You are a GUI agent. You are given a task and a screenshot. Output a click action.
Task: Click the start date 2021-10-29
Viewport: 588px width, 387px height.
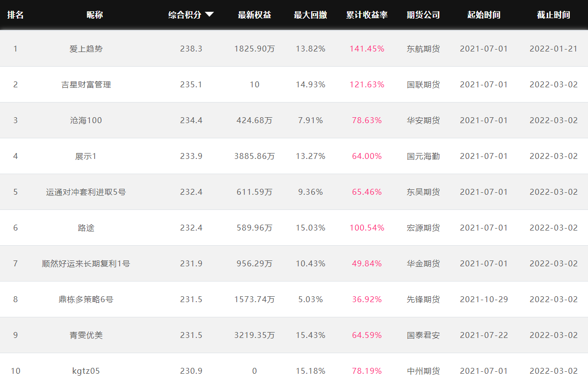pos(484,299)
